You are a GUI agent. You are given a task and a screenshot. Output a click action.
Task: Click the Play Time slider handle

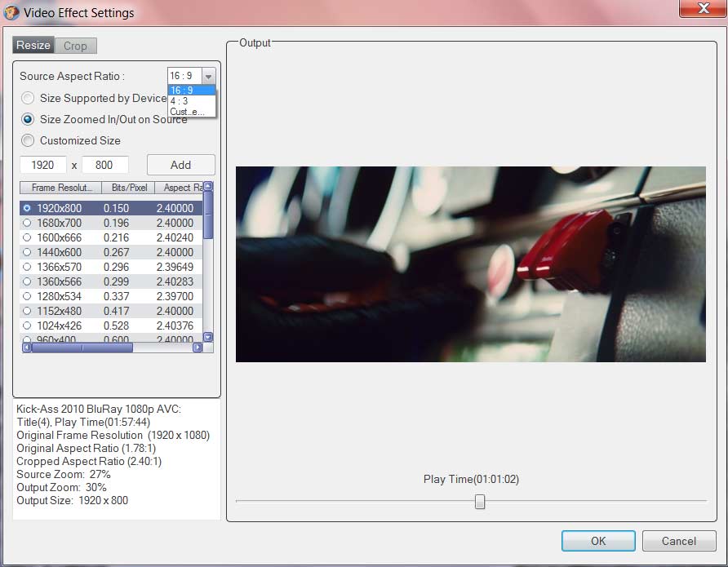[480, 502]
